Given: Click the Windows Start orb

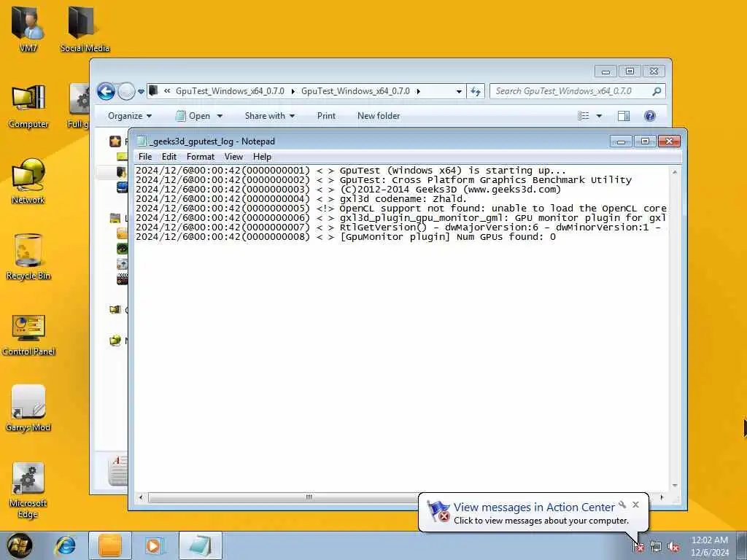Looking at the screenshot, I should tap(20, 545).
